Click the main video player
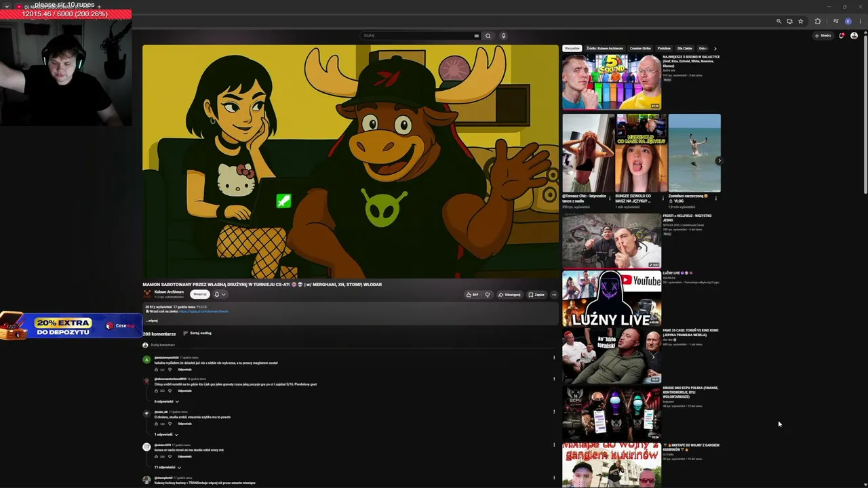 coord(351,161)
